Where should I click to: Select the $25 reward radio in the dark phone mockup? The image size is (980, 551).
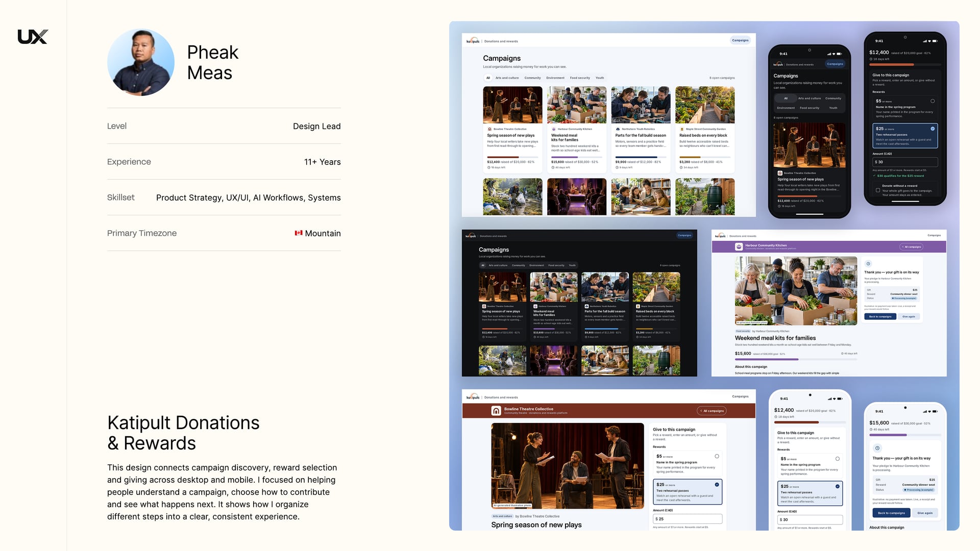[933, 129]
